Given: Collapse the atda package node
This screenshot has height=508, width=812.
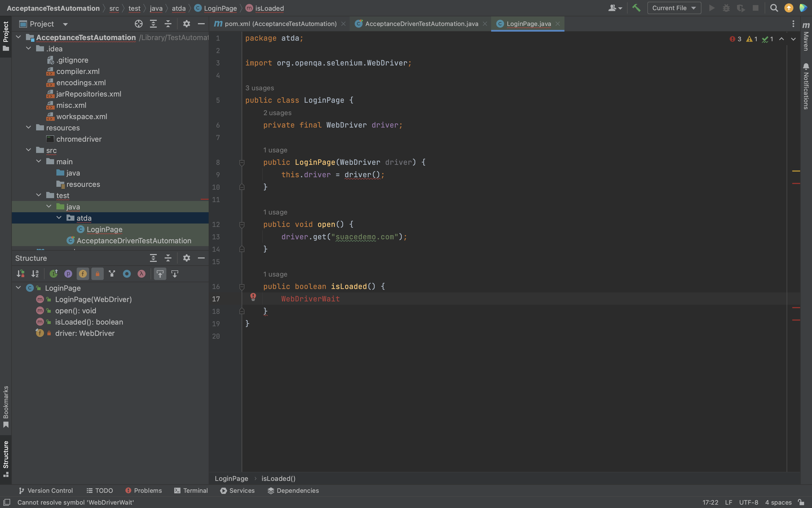Looking at the screenshot, I should (x=59, y=218).
